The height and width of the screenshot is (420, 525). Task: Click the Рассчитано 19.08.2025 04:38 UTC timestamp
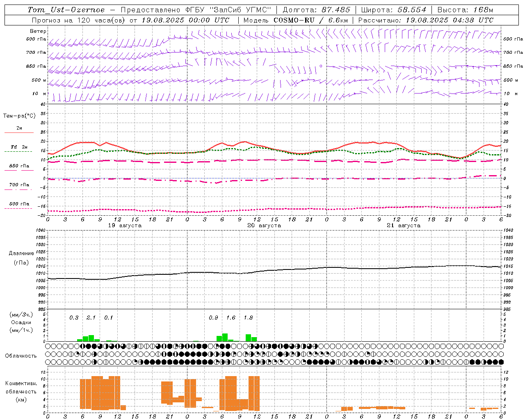click(x=426, y=20)
